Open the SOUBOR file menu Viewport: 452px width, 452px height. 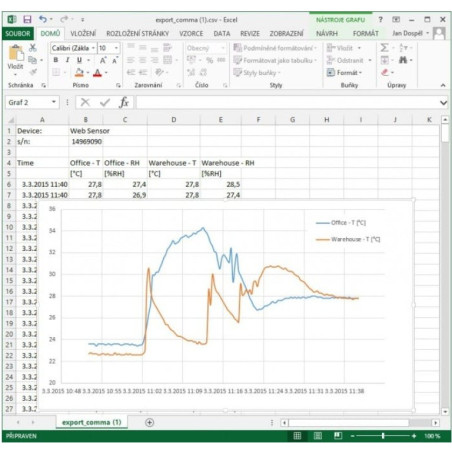(18, 33)
